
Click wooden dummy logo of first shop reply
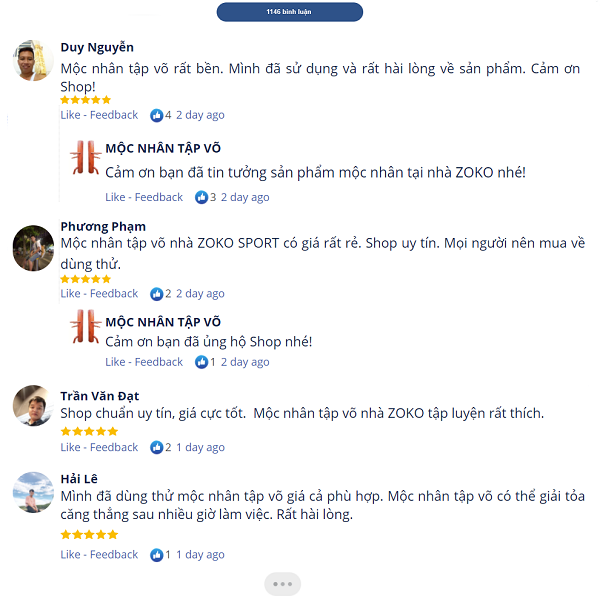86,157
